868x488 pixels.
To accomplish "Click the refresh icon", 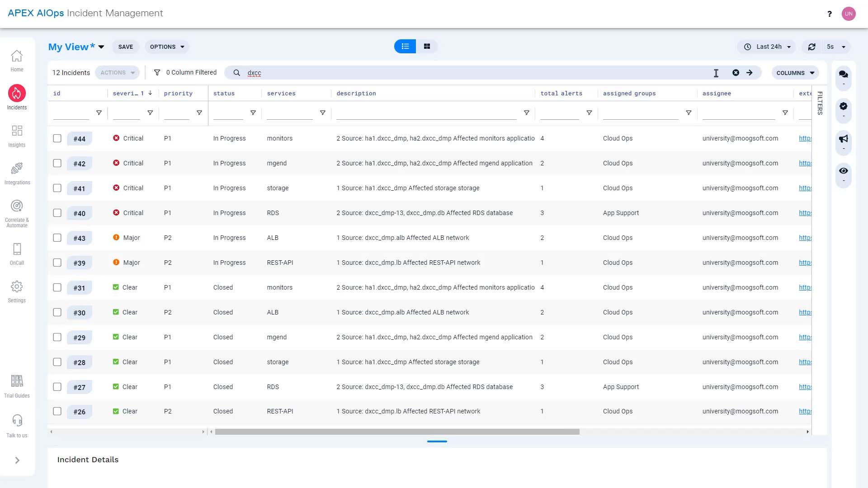I will pos(812,47).
